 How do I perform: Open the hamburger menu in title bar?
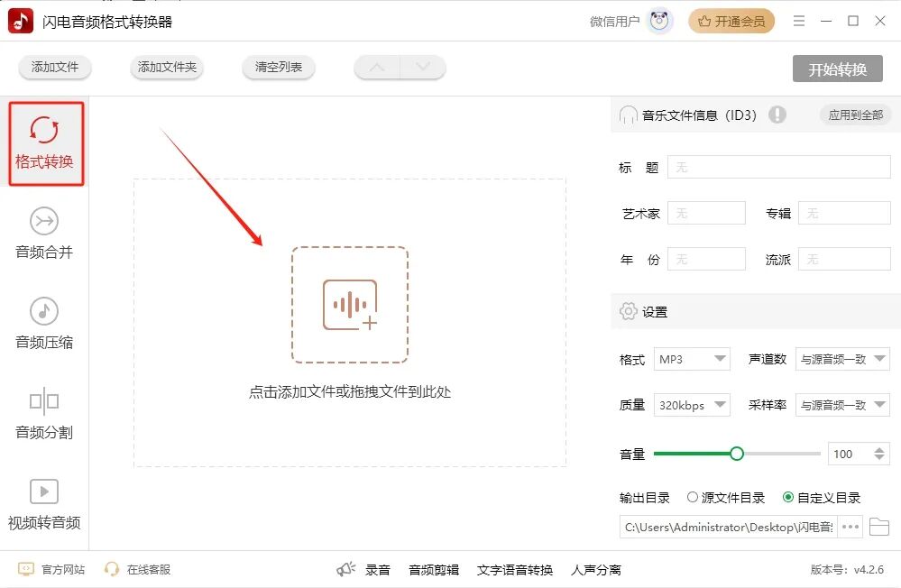click(x=799, y=22)
